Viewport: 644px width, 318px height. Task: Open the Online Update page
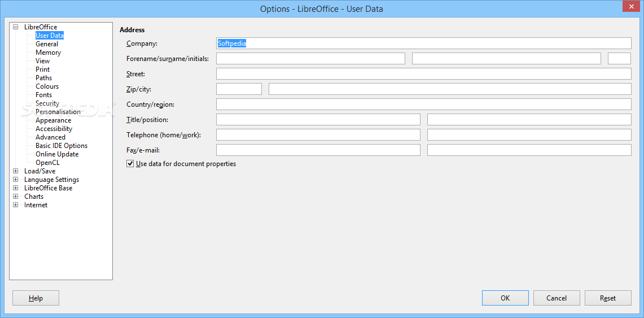click(x=57, y=154)
